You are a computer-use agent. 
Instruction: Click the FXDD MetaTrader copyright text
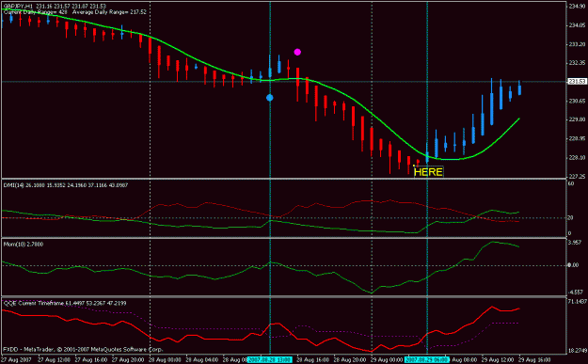coord(83,349)
